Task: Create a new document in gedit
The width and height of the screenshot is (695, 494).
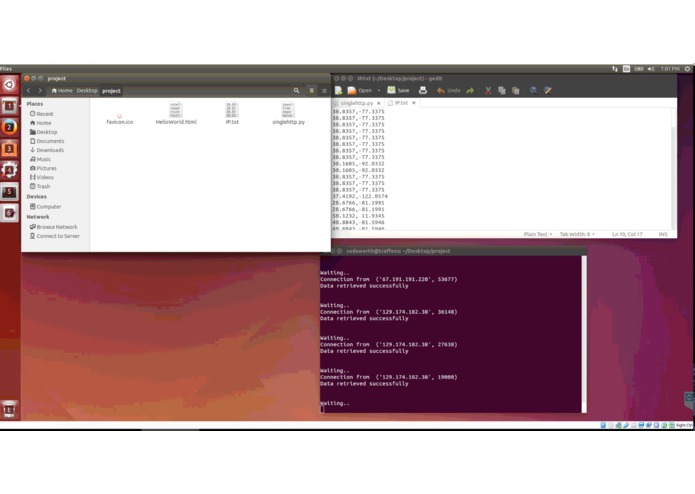Action: coord(339,90)
